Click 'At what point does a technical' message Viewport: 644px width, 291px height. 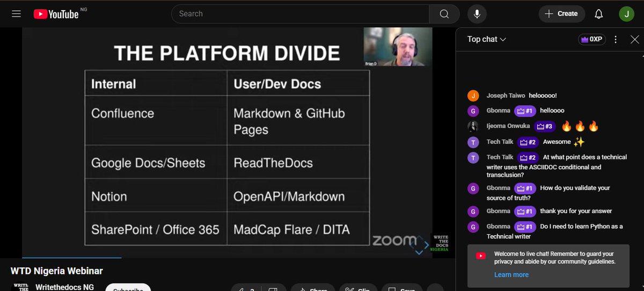(557, 166)
